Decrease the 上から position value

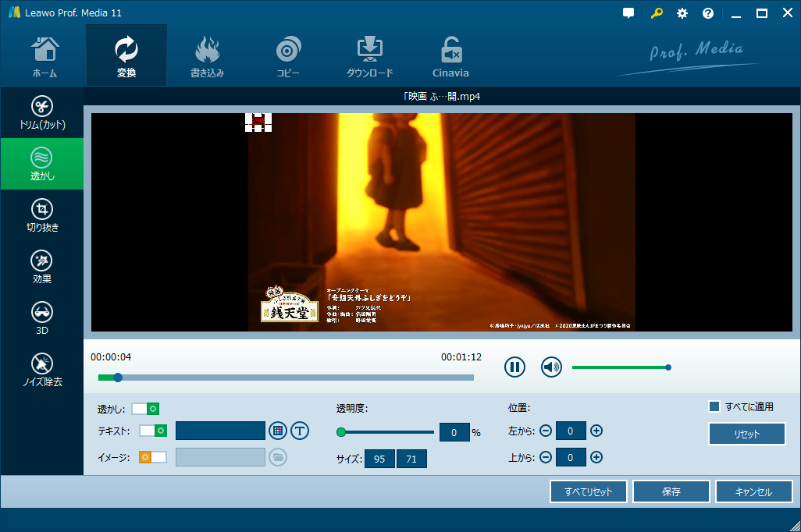coord(546,457)
